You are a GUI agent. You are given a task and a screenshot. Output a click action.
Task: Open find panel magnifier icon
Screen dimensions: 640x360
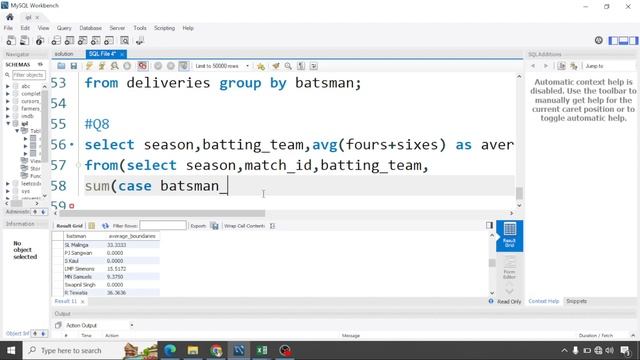[288, 66]
